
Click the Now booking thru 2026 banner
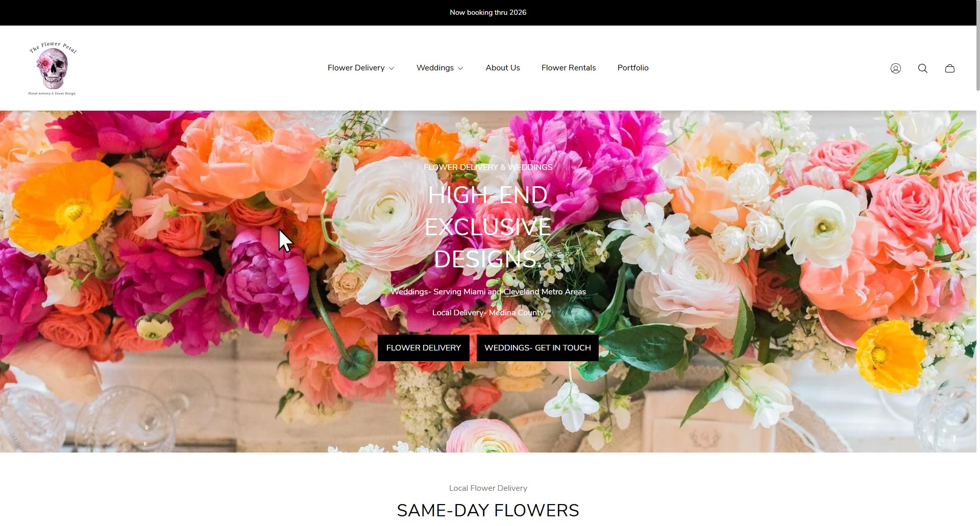(488, 13)
